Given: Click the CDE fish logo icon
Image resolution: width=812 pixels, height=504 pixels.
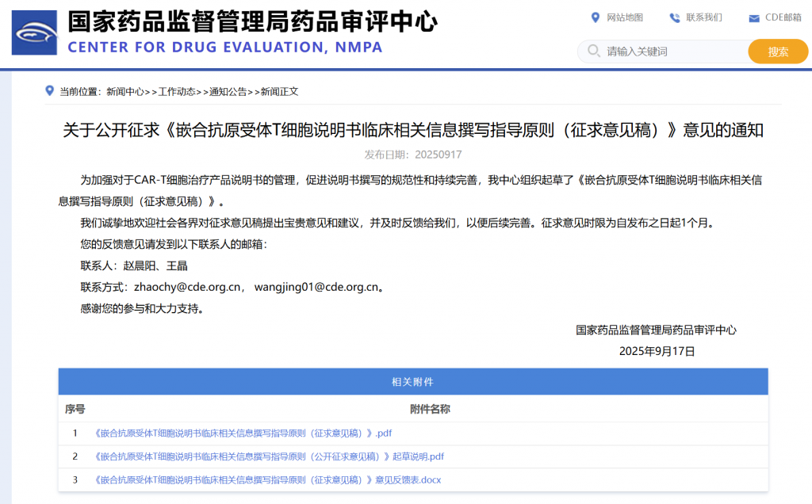Looking at the screenshot, I should pyautogui.click(x=34, y=32).
